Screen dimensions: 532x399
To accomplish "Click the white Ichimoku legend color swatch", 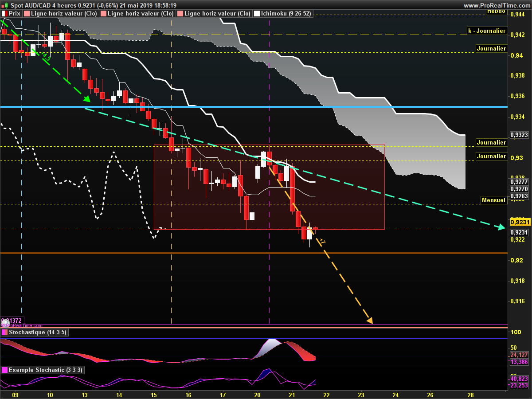I will pos(257,13).
